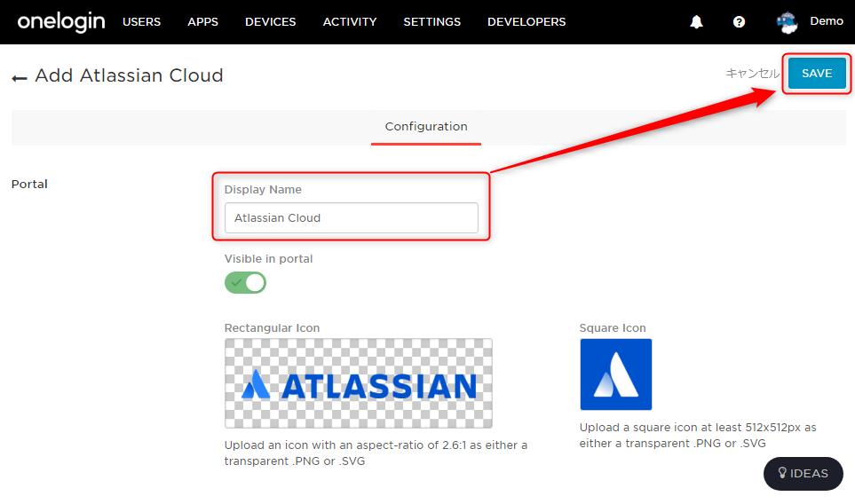This screenshot has height=504, width=855.
Task: Toggle Visible in portal switch
Action: point(245,283)
